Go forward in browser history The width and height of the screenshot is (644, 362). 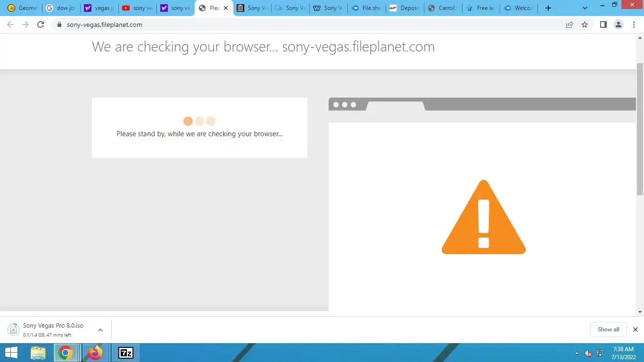point(25,25)
